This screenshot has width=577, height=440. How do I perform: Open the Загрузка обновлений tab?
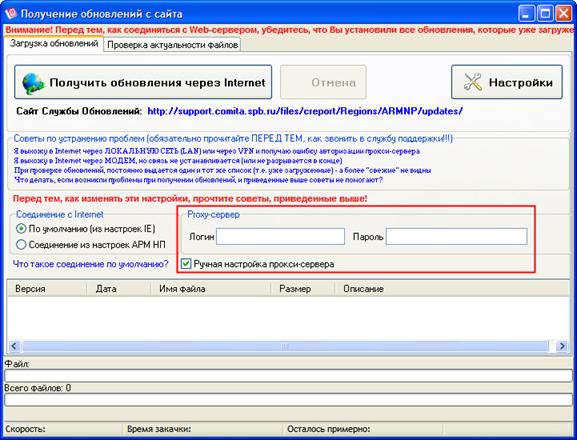point(54,43)
